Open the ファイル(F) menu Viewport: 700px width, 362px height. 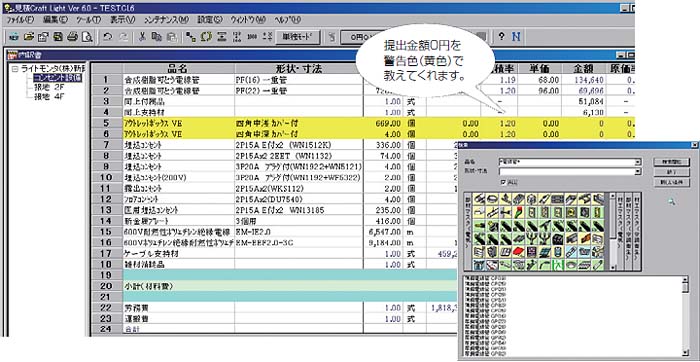(20, 20)
